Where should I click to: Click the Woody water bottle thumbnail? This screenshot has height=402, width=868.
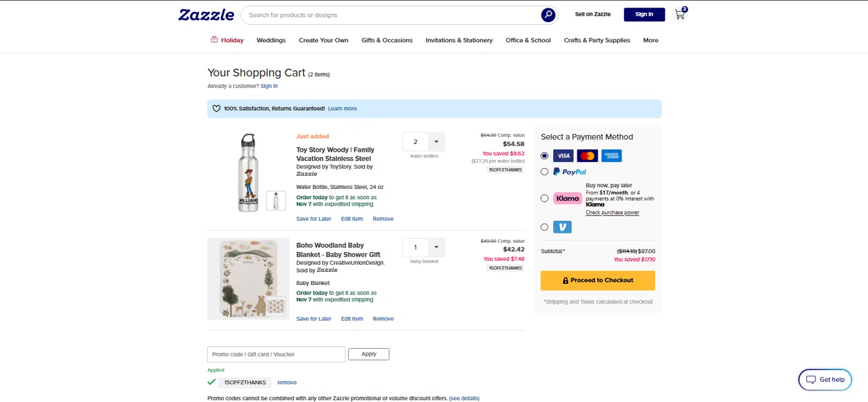point(276,200)
